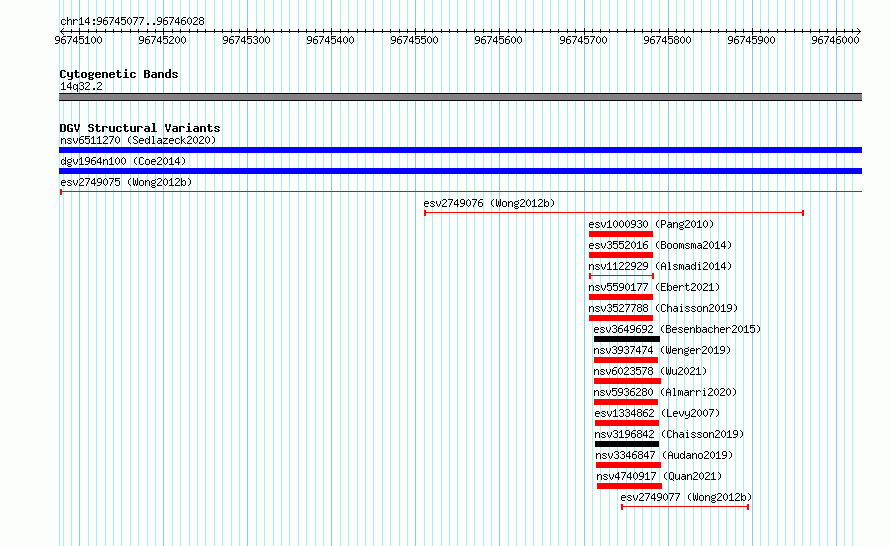Open nsv3196842 (Chaisson2019) variant label
This screenshot has height=546, width=890.
click(669, 434)
